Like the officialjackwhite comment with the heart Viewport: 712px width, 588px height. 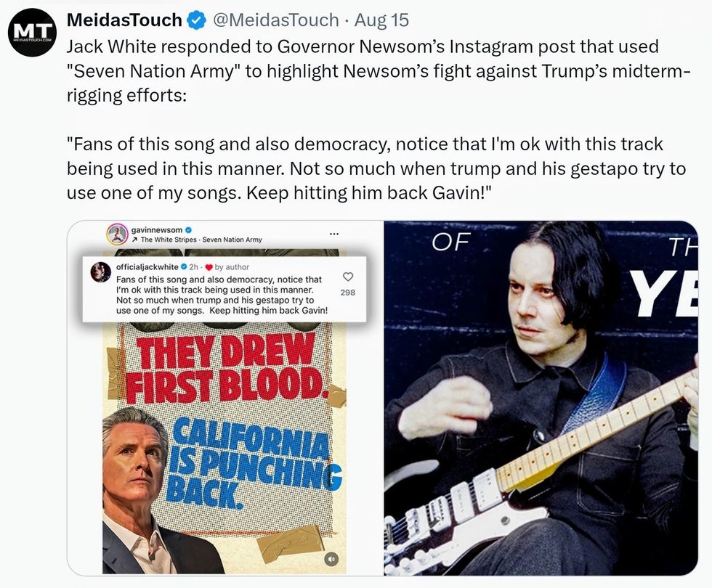pyautogui.click(x=347, y=277)
